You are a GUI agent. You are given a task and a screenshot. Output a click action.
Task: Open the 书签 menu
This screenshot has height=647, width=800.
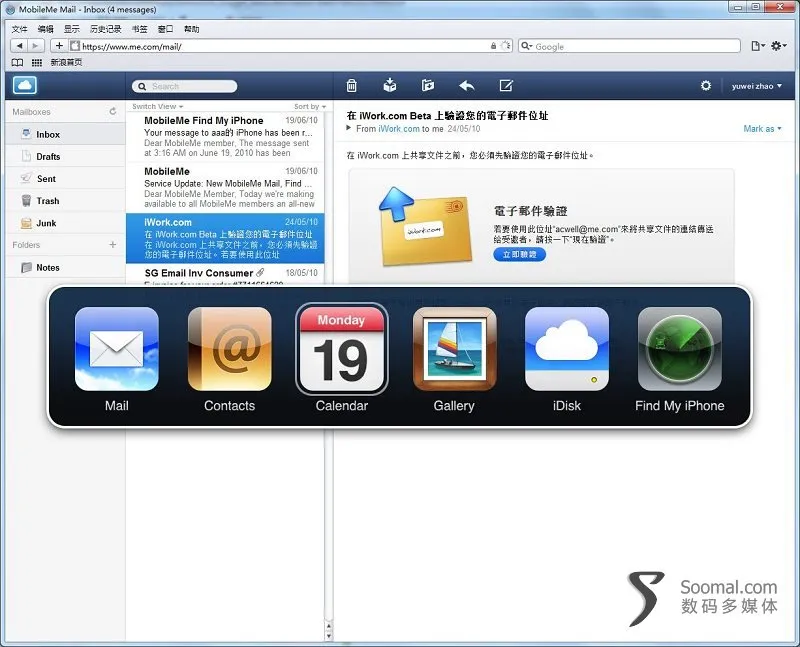[139, 29]
